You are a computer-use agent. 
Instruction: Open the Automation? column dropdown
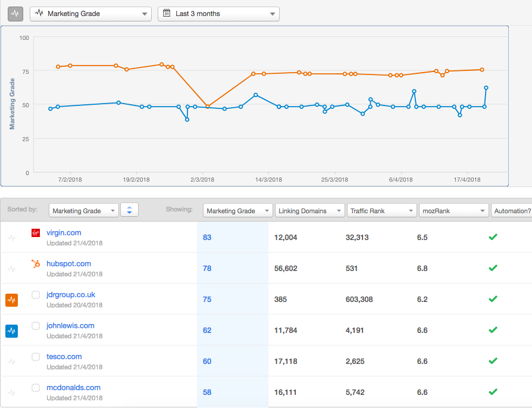[x=511, y=210]
